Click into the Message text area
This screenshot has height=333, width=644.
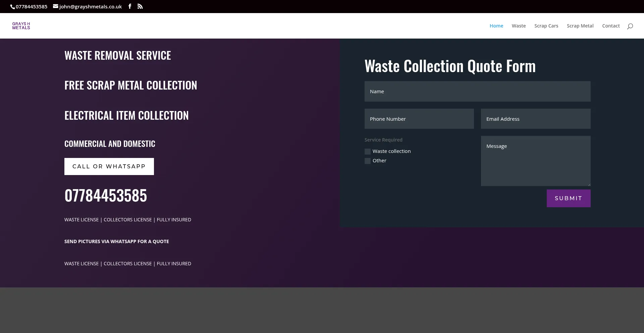536,161
